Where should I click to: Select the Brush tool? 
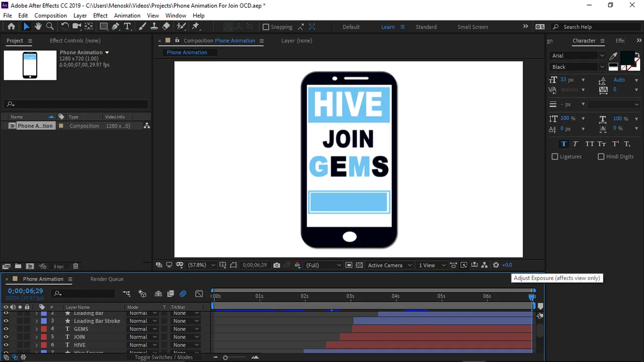pyautogui.click(x=142, y=27)
